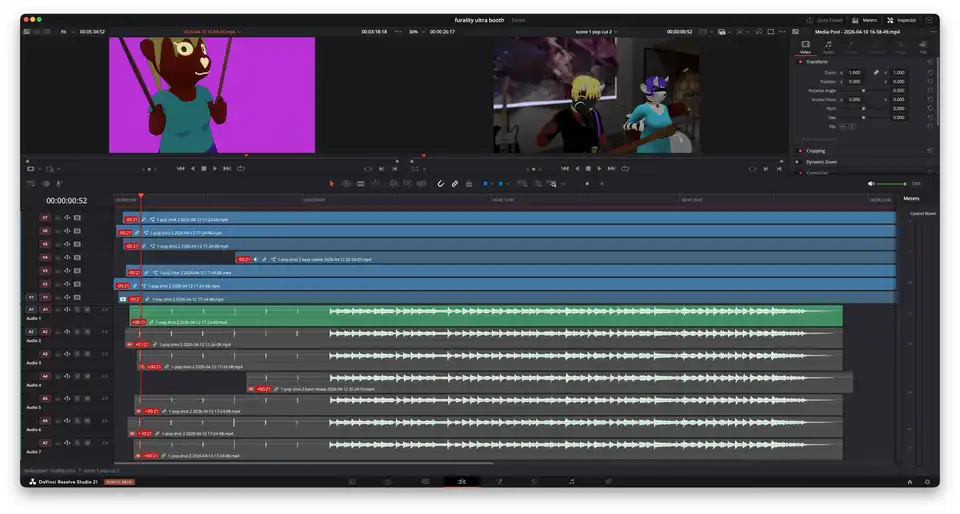Select the green Audio 1 clip
The image size is (960, 514).
click(486, 315)
